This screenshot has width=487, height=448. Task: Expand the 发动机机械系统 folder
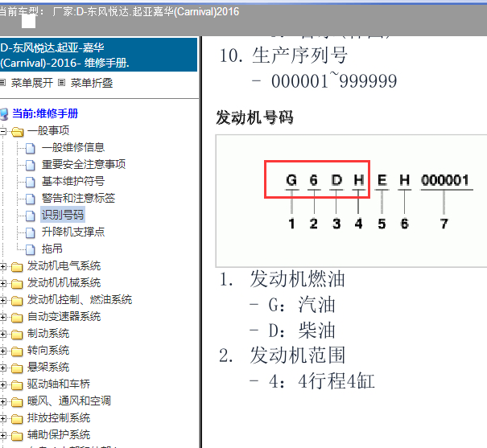click(2, 284)
